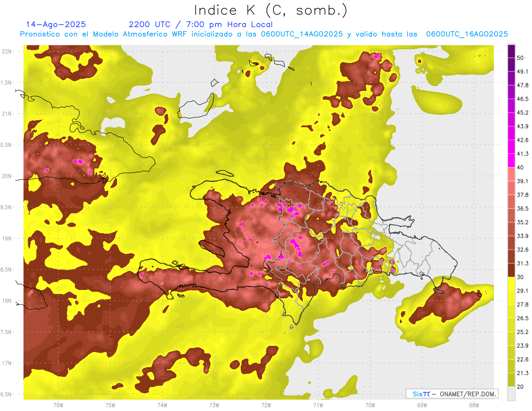This screenshot has width=532, height=411.
Task: Click the colorbar value '50'
Action: click(521, 58)
